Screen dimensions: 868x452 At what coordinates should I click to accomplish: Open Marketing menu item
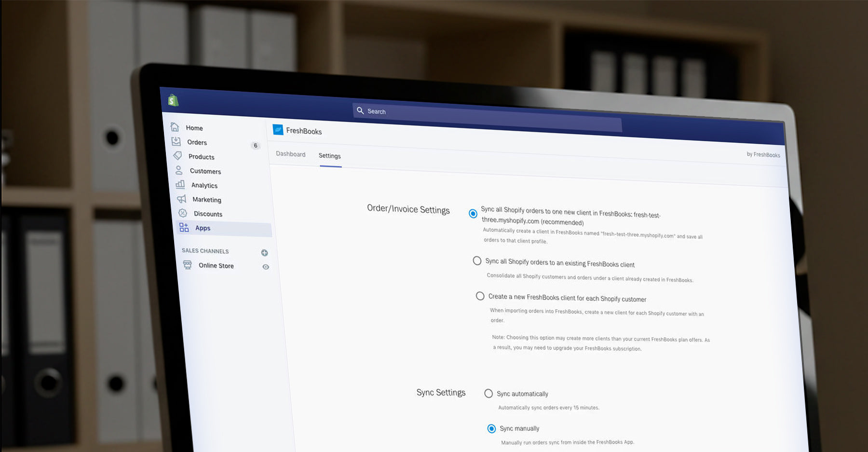click(207, 200)
